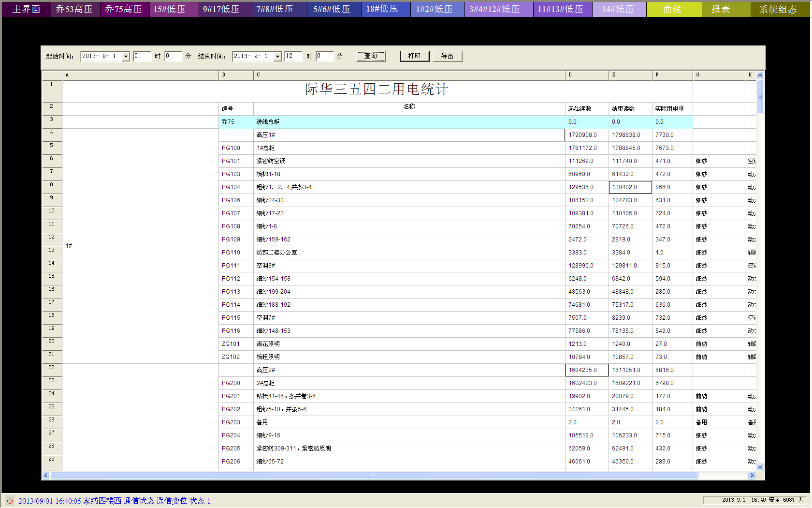Click horizontal scrollbar left arrow
Screen dimensions: 812x508
point(46,476)
